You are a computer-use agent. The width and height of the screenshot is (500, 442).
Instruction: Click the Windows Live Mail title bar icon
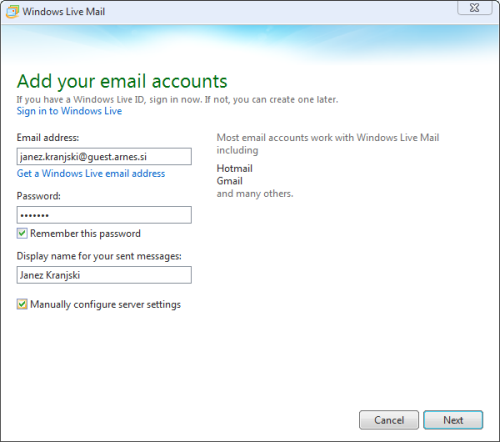click(12, 12)
